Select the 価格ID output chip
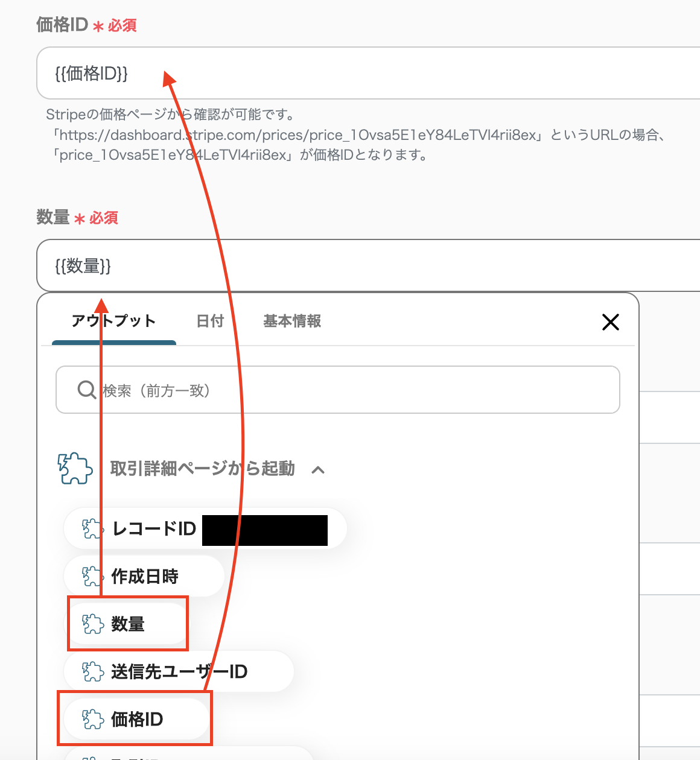This screenshot has width=700, height=760. pyautogui.click(x=136, y=719)
